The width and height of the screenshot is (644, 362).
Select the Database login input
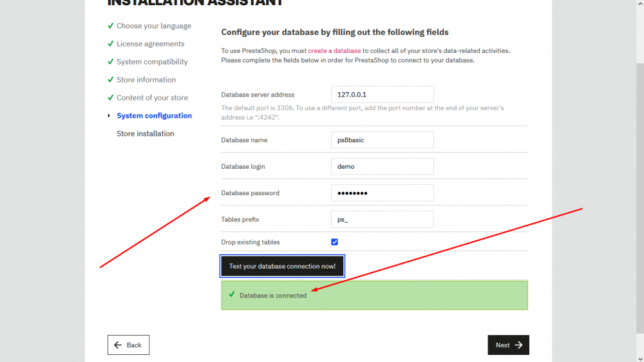pos(382,166)
